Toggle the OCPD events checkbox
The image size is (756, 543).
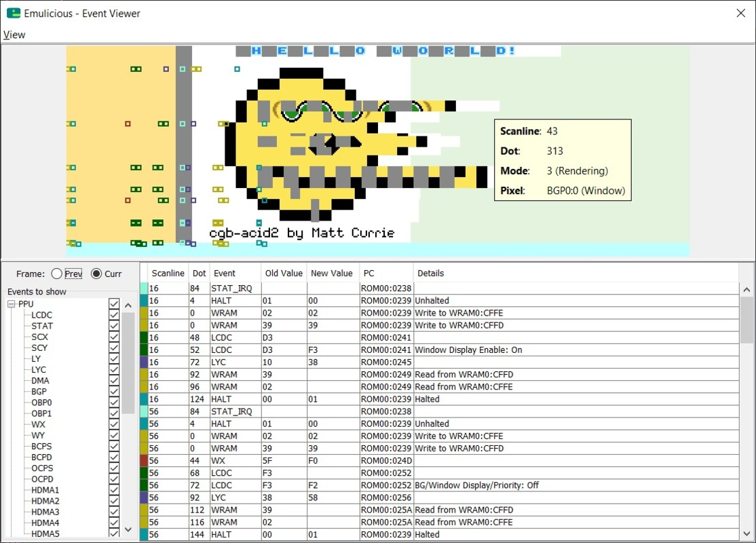[114, 479]
